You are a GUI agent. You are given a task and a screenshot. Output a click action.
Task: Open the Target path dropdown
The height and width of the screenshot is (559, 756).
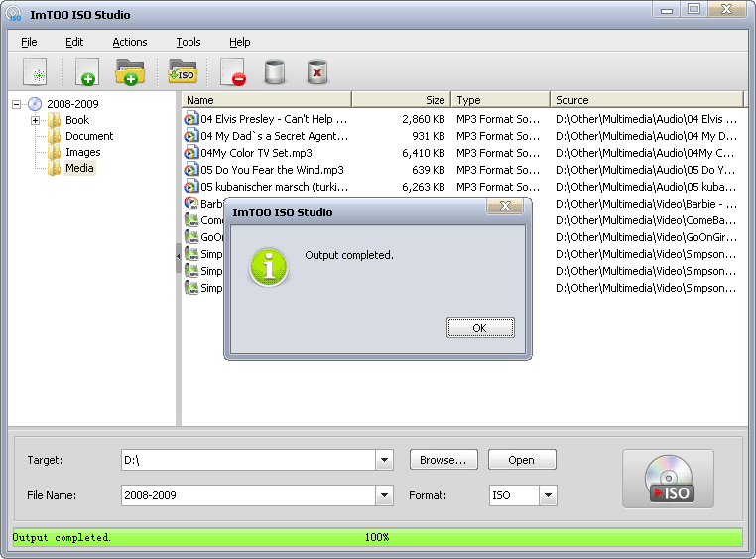[x=384, y=460]
